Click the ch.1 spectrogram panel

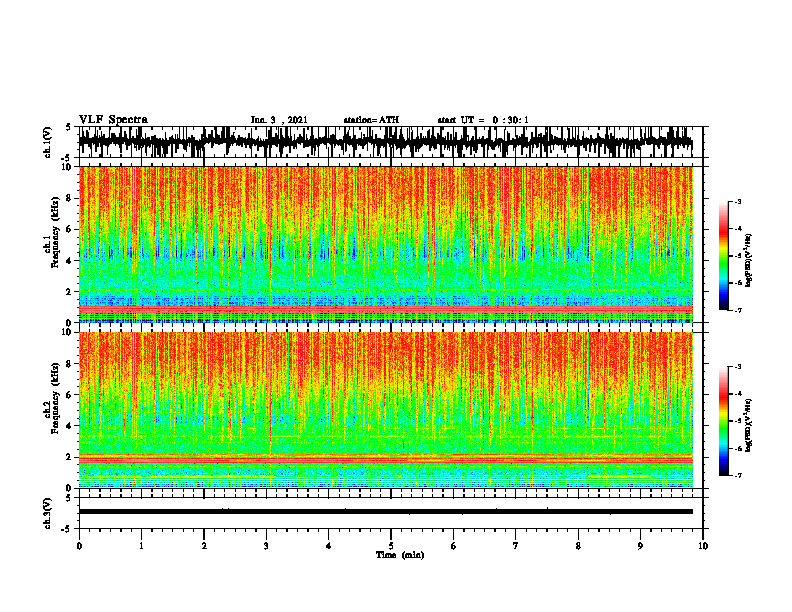[385, 244]
